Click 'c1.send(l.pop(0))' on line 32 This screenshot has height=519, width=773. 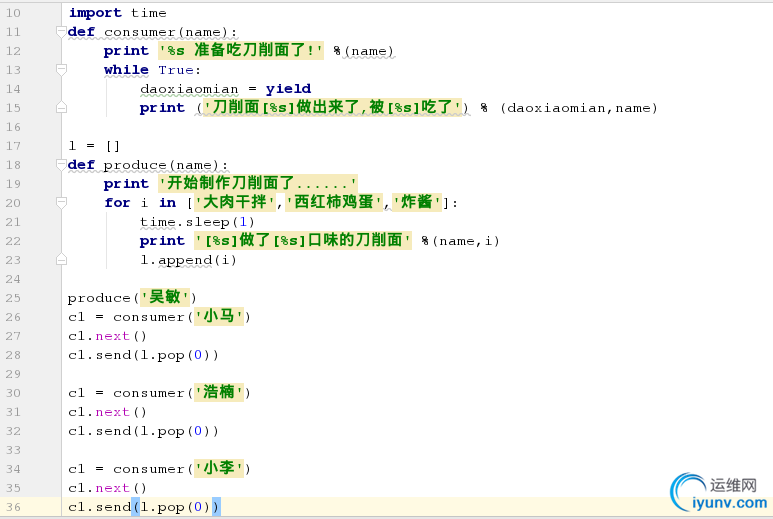point(143,431)
